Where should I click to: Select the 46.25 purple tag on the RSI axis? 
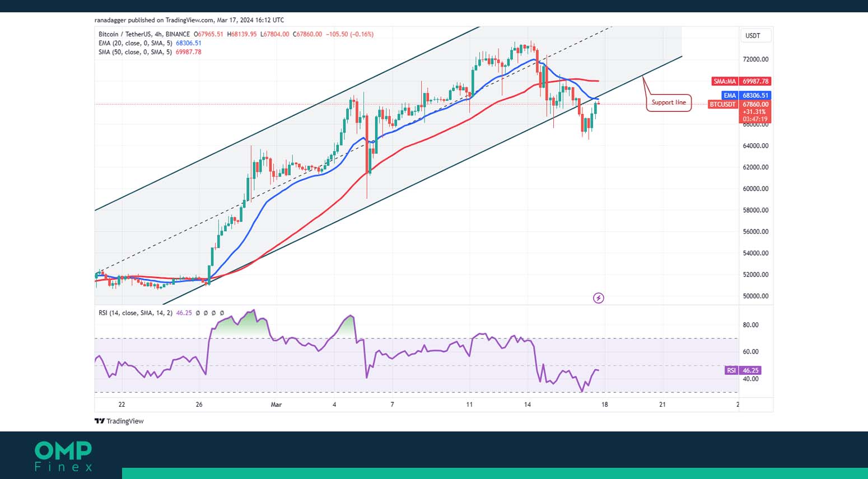pos(750,370)
